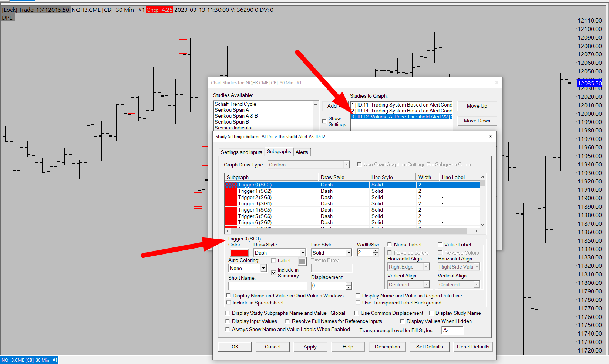Check Display Values When Hidden
This screenshot has height=364, width=609.
pos(402,321)
